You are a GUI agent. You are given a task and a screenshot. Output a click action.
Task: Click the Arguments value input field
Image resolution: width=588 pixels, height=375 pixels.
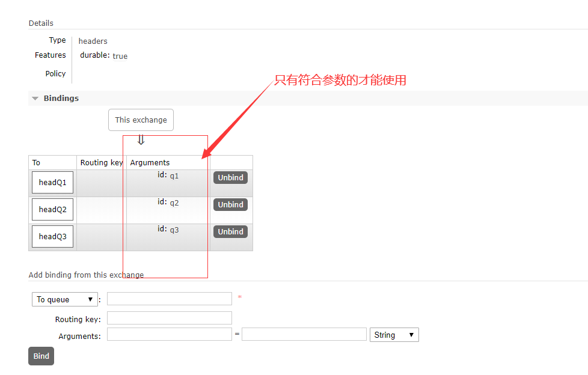click(304, 334)
